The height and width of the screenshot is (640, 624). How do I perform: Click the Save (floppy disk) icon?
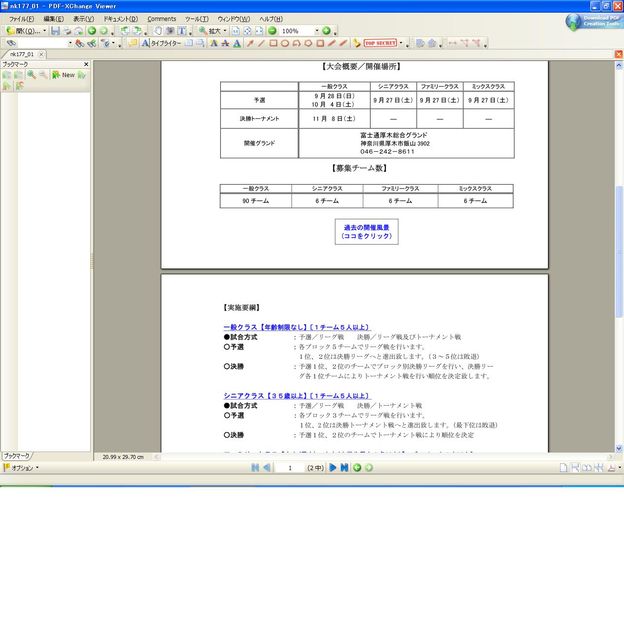pyautogui.click(x=55, y=31)
